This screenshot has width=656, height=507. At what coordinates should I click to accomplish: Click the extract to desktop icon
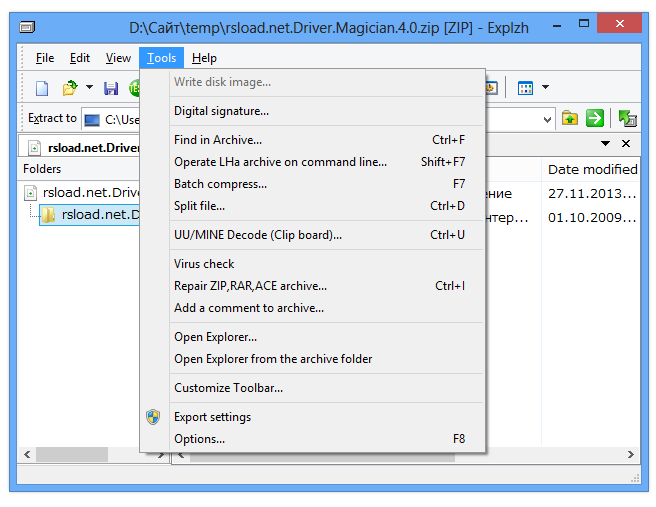[628, 118]
